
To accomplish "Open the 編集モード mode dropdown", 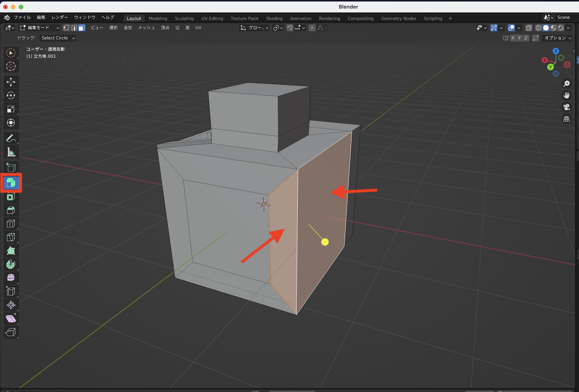I will pyautogui.click(x=39, y=28).
